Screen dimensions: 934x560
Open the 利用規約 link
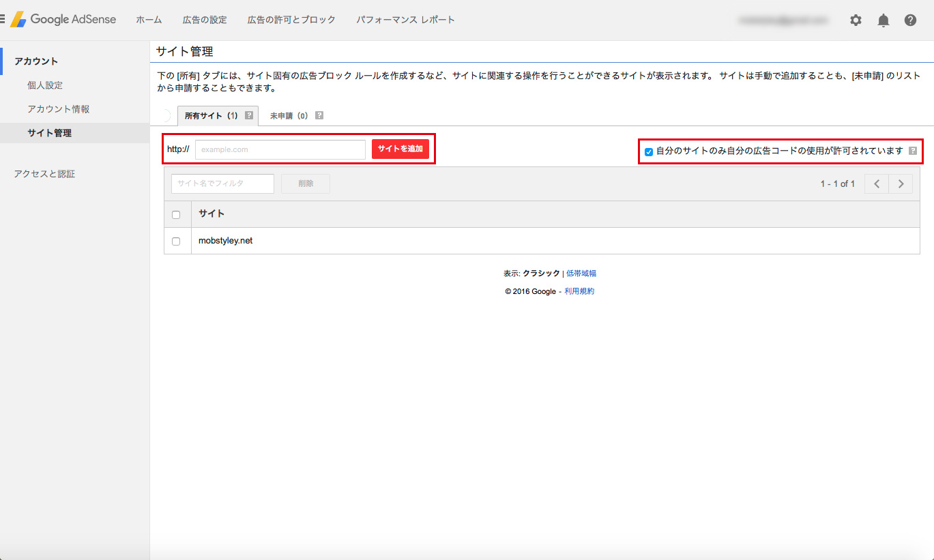pyautogui.click(x=579, y=291)
